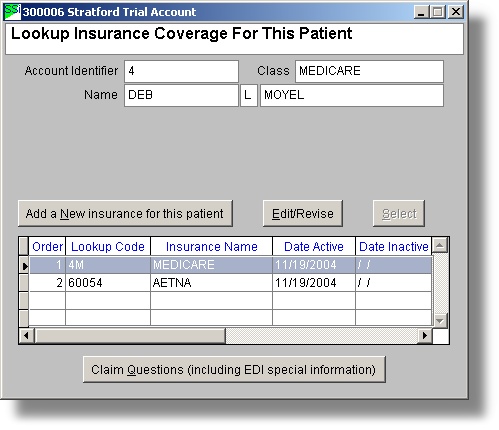
Task: Click the Lookup Code column header
Action: tap(108, 246)
